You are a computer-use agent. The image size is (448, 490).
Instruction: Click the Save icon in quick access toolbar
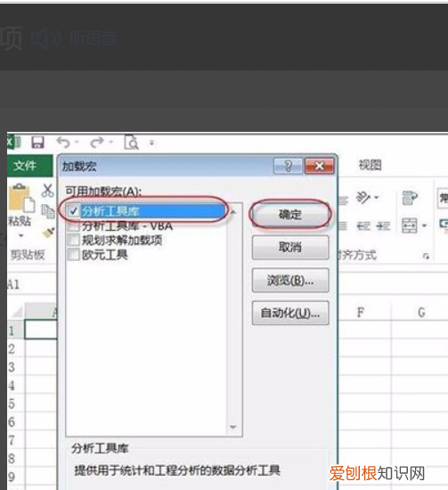pyautogui.click(x=37, y=143)
